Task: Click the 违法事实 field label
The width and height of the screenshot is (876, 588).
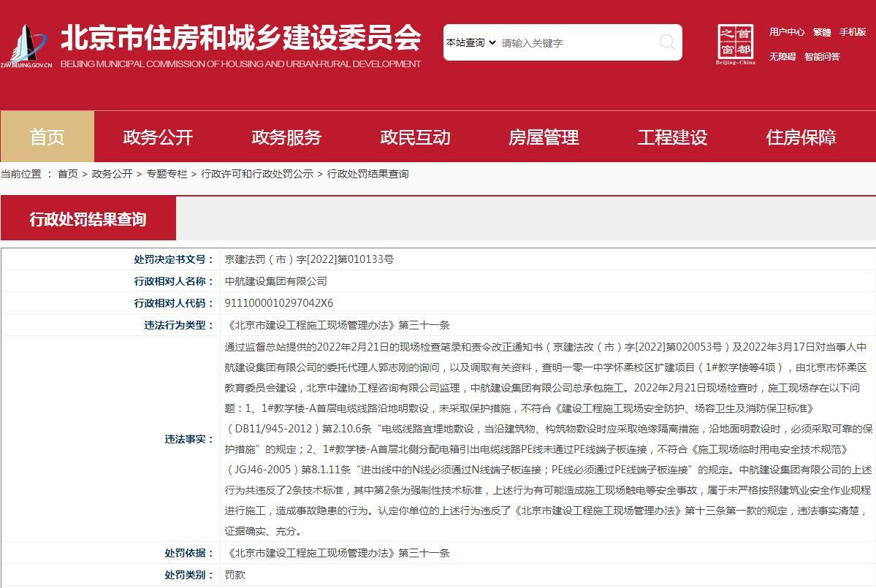Action: pyautogui.click(x=189, y=439)
